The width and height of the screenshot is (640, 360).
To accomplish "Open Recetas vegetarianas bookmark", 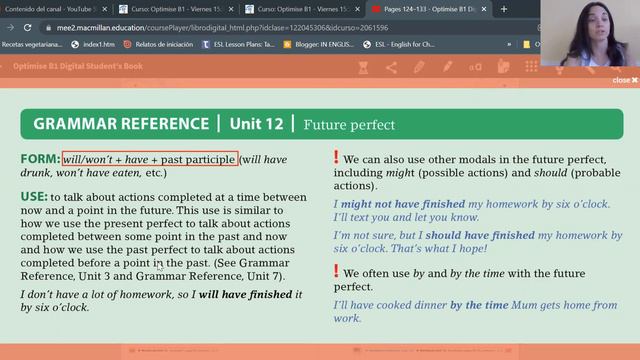I will [x=32, y=44].
